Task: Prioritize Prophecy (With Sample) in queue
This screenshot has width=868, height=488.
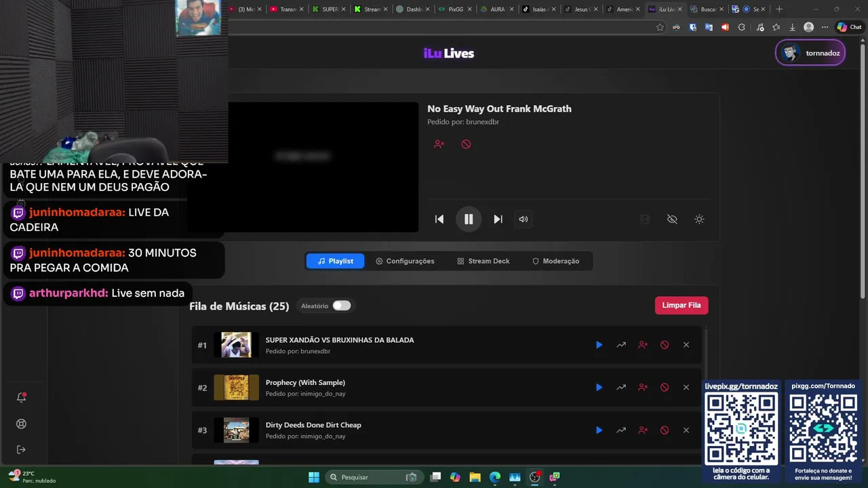Action: (621, 388)
